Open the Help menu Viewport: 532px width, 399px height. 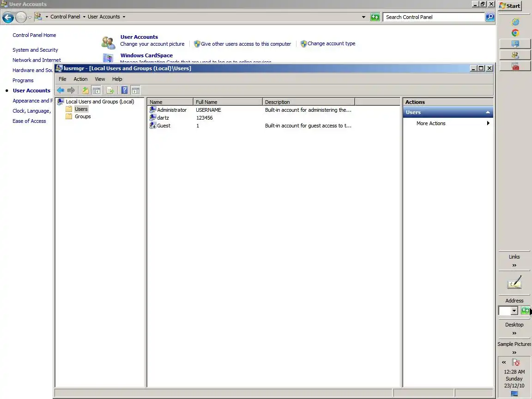(x=117, y=79)
